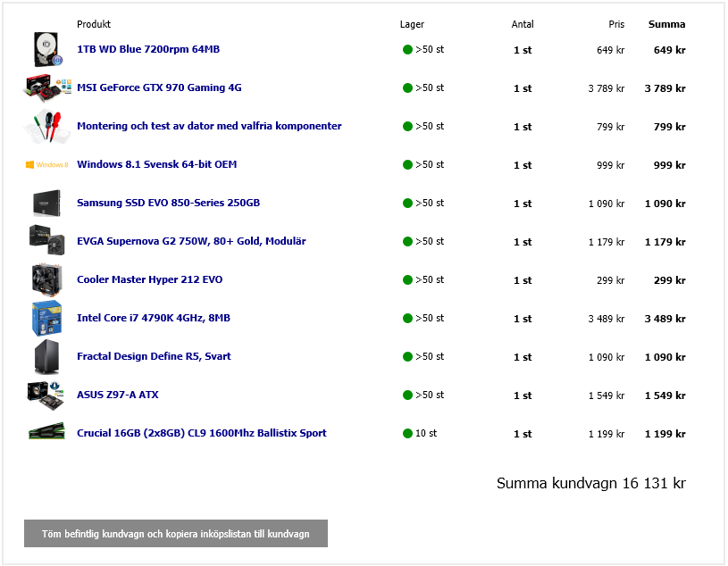Click Summa kundvagn 16 131 kr total
This screenshot has width=728, height=566.
click(x=591, y=483)
